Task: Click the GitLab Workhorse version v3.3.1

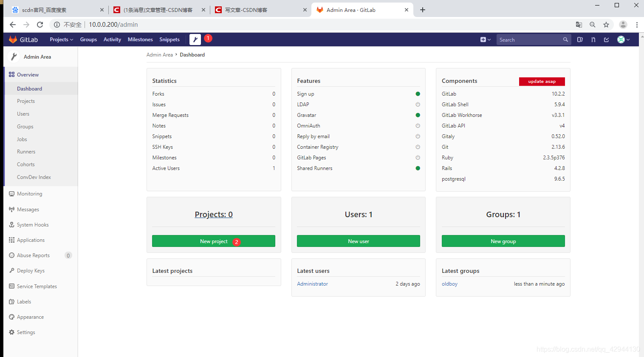Action: (x=558, y=115)
